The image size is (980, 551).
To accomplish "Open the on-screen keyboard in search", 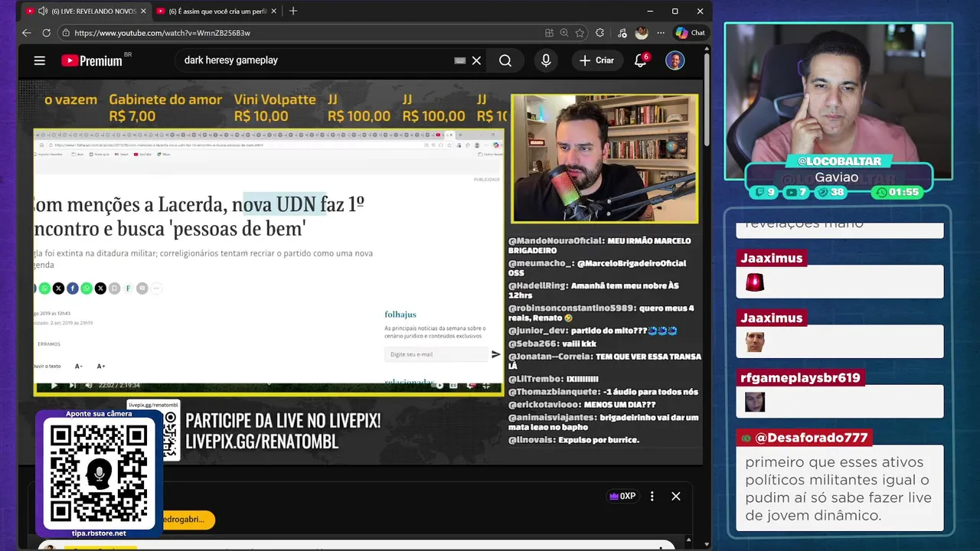I will coord(459,60).
